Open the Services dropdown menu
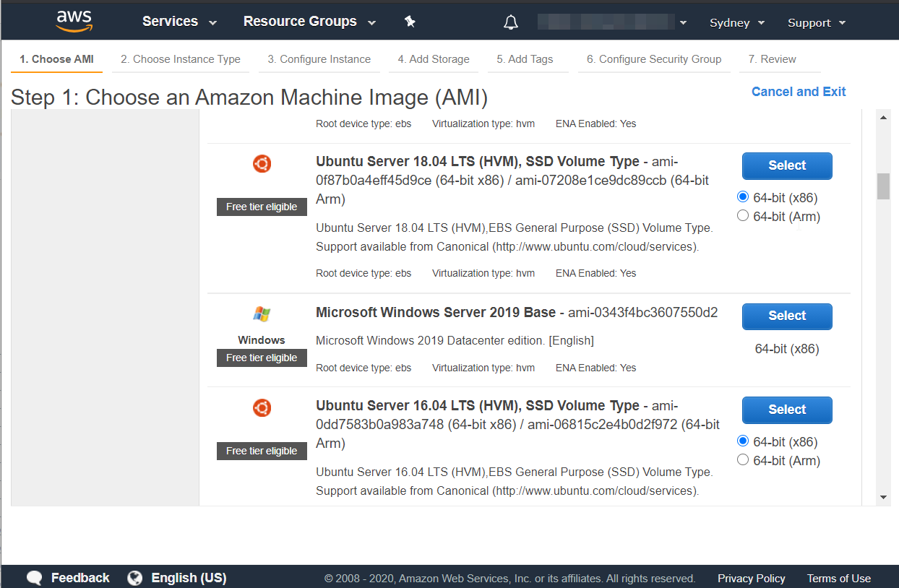The height and width of the screenshot is (588, 899). point(179,22)
